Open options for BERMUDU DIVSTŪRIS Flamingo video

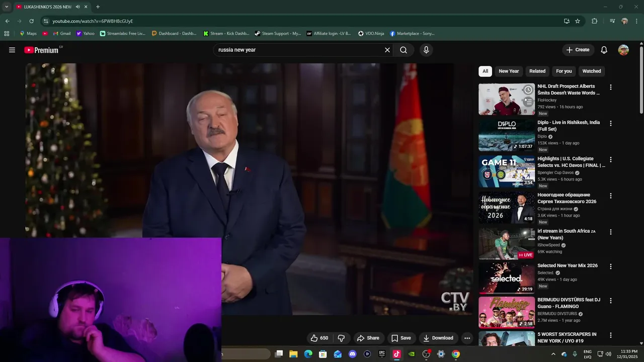(x=611, y=301)
